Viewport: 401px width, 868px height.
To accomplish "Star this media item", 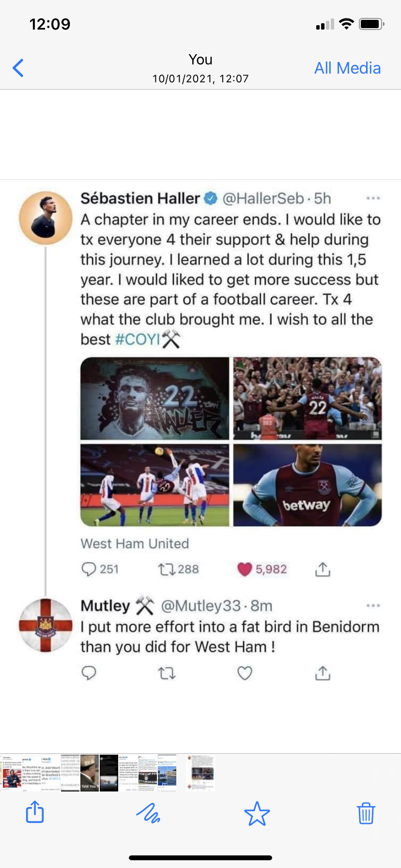I will 257,813.
